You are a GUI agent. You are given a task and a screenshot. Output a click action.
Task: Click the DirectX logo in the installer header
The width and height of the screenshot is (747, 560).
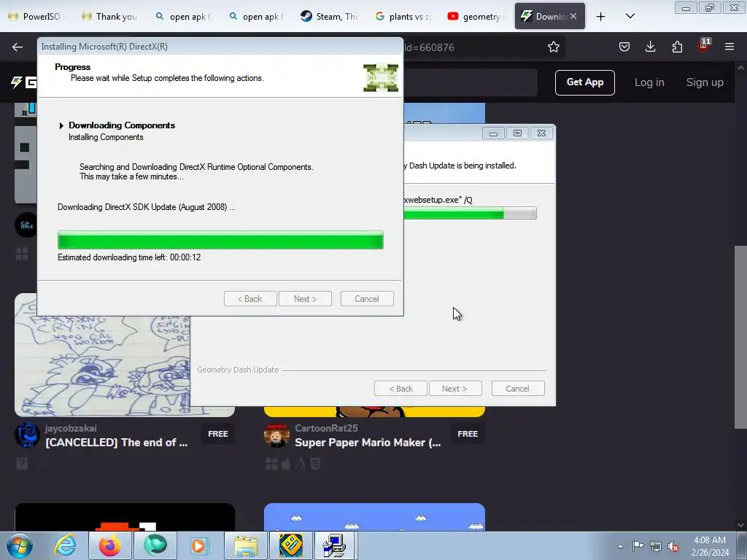click(381, 77)
